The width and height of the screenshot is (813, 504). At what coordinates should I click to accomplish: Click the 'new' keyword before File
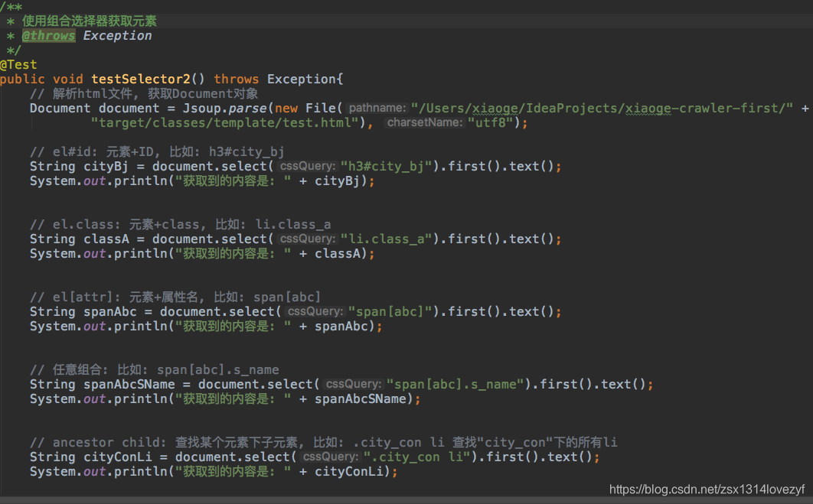pos(286,109)
